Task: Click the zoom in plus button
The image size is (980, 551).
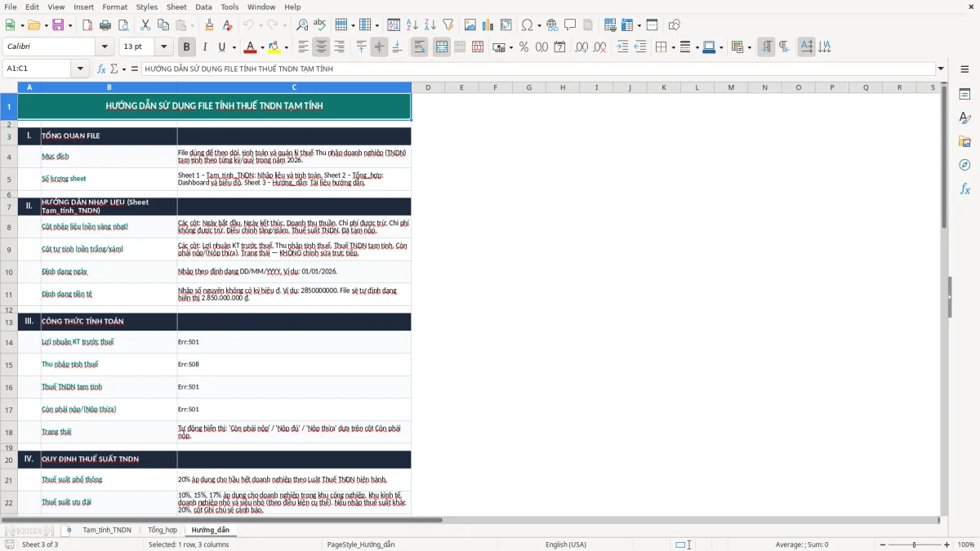Action: point(947,544)
